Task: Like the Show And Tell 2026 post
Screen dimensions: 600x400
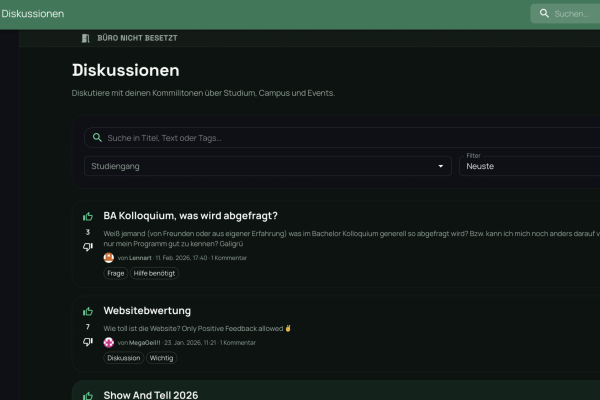Action: pos(88,395)
